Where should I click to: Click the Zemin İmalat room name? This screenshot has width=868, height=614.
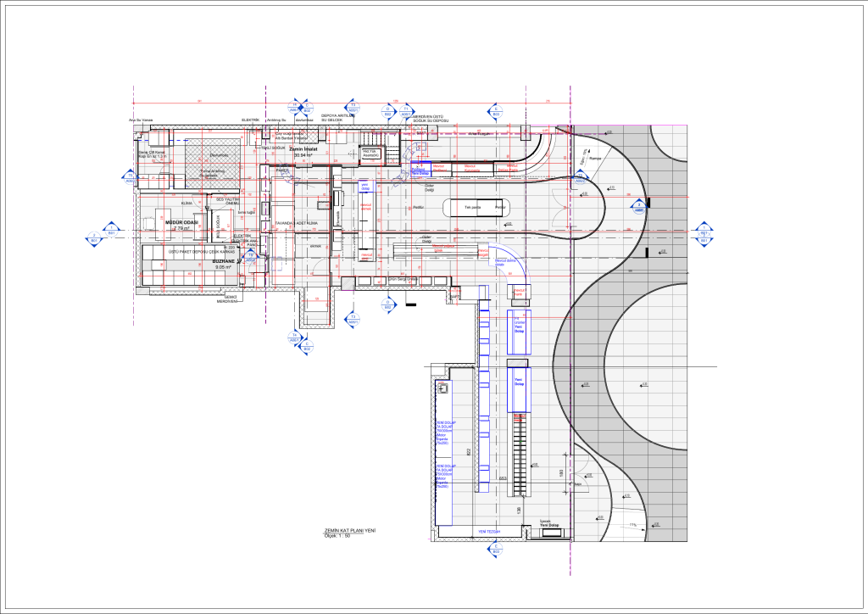303,149
